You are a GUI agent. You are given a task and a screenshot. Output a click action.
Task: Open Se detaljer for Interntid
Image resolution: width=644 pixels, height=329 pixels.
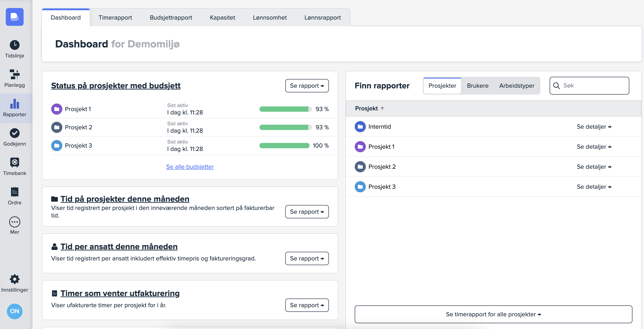point(594,127)
